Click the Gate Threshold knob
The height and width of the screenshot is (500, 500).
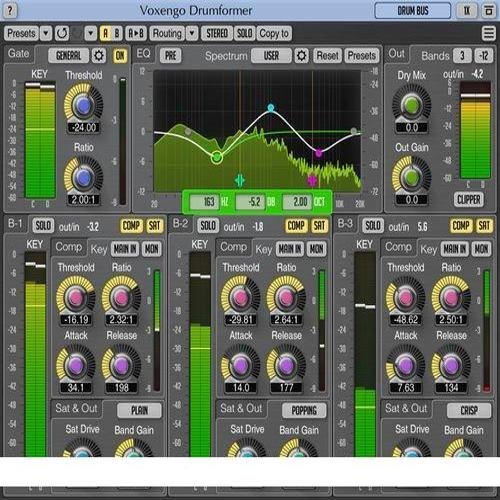pyautogui.click(x=83, y=106)
